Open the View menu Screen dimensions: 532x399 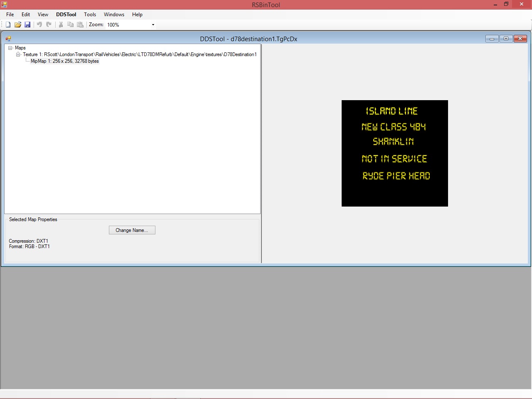click(43, 15)
